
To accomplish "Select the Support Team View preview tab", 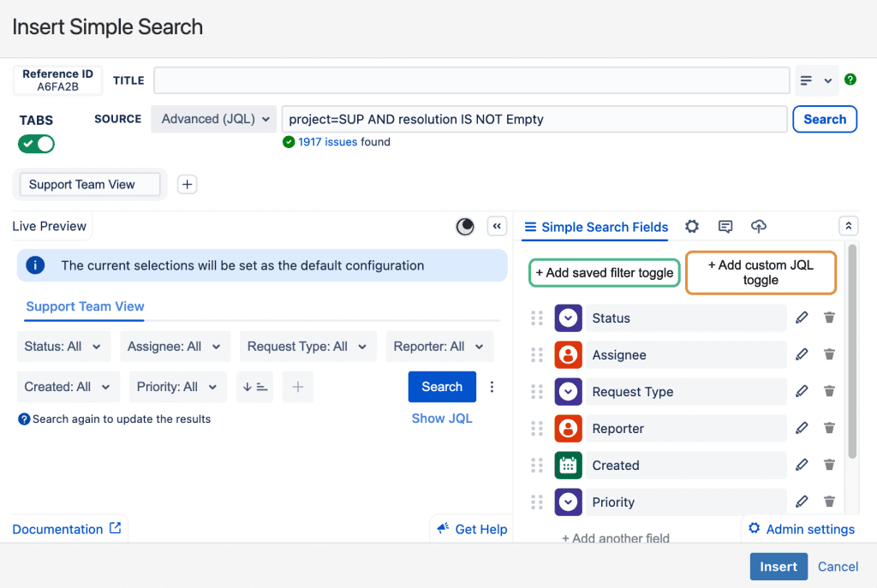I will coord(85,306).
